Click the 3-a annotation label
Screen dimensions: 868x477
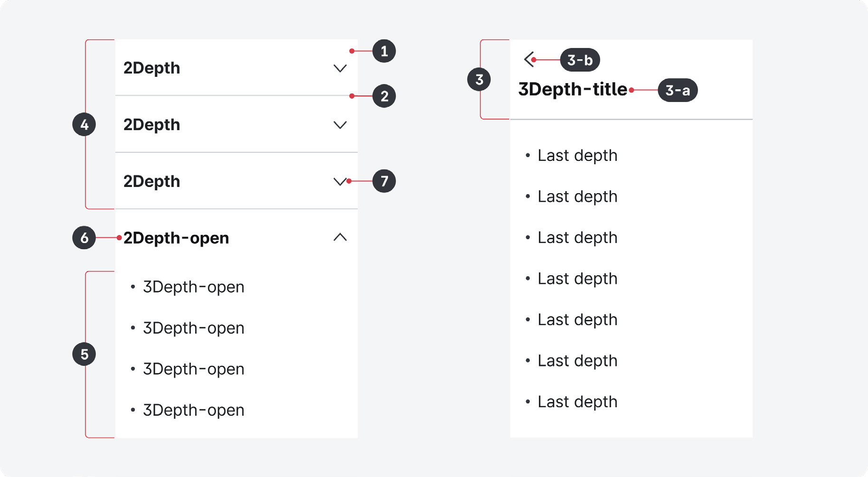click(x=678, y=90)
